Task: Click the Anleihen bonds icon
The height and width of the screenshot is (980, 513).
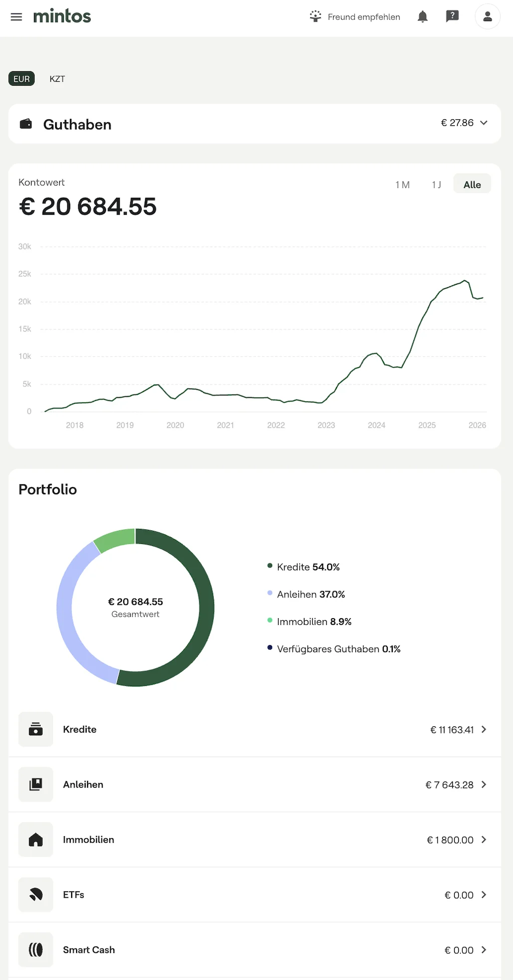Action: (x=36, y=785)
